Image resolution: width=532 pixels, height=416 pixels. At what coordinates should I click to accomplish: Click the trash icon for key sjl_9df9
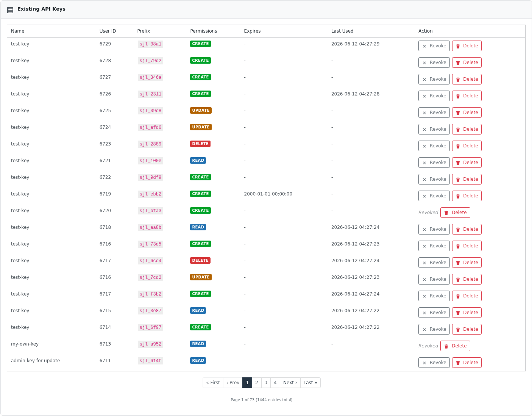tap(458, 180)
